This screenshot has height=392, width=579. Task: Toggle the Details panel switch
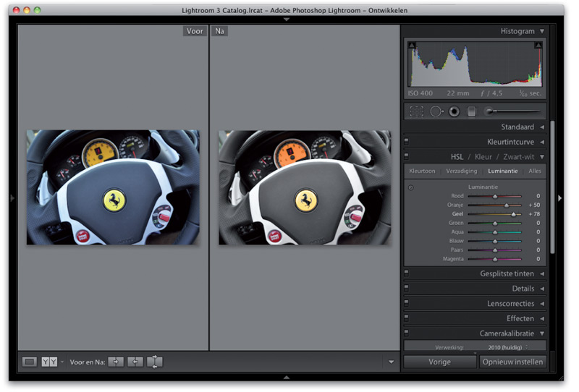point(407,288)
